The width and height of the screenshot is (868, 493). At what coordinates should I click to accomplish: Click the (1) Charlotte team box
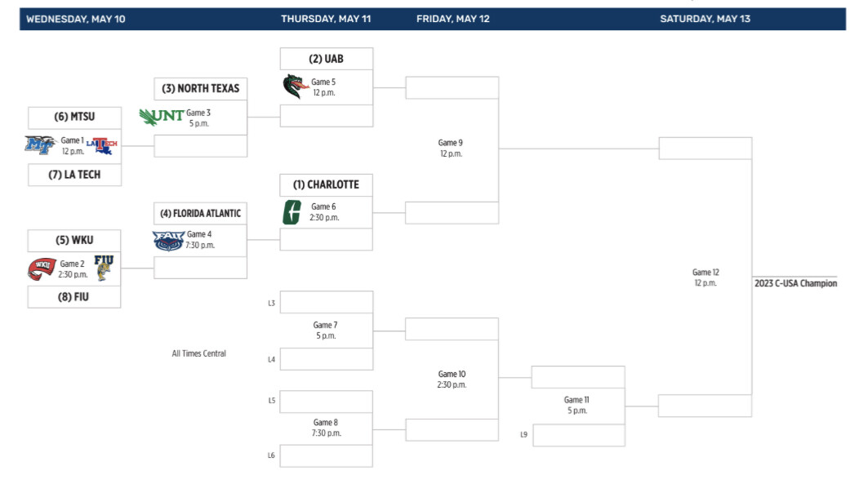coord(326,184)
